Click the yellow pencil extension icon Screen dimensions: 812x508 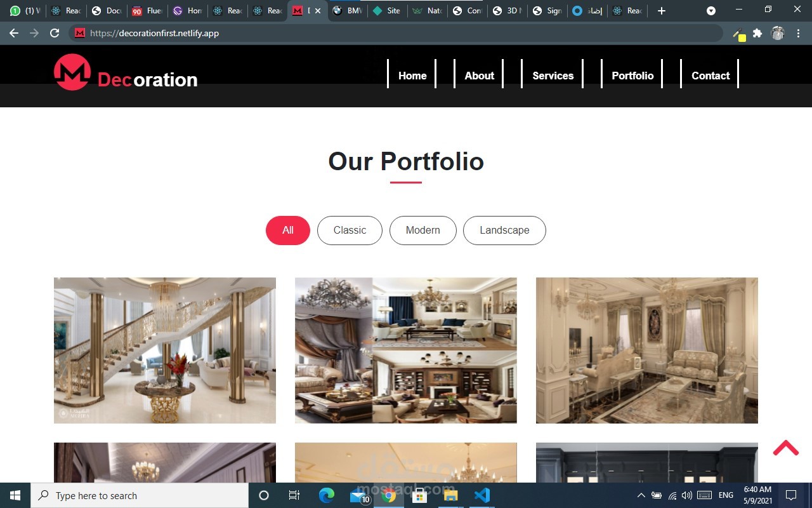click(x=739, y=34)
